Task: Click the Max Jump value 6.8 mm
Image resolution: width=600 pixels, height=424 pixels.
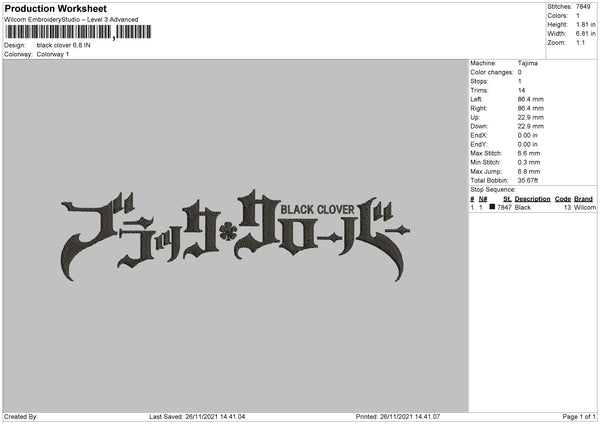Action: click(x=529, y=171)
